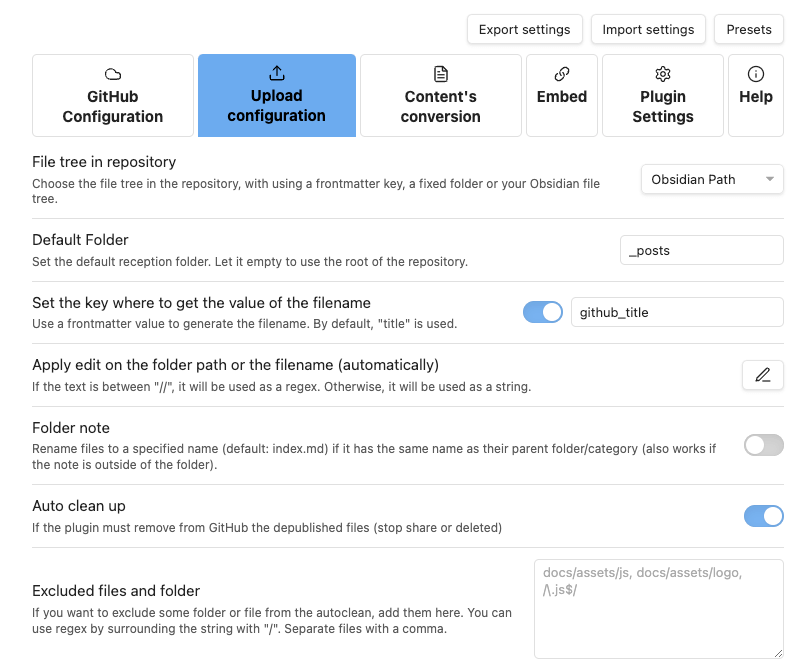Open the Content's conversion tab
Image resolution: width=796 pixels, height=668 pixels.
click(x=441, y=95)
